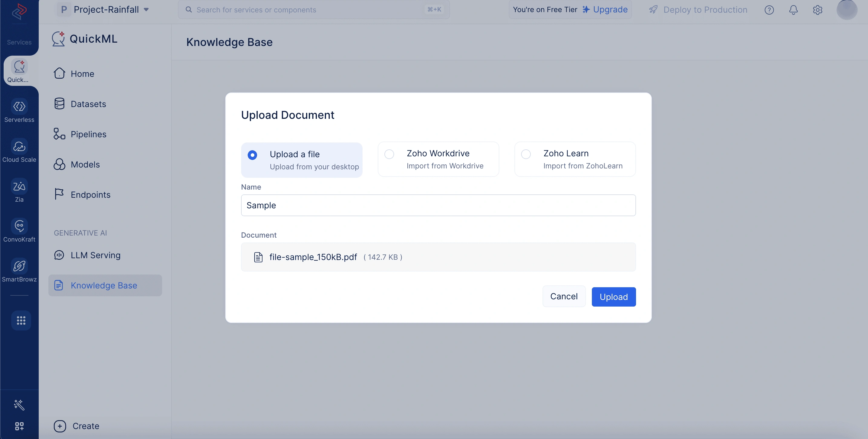Click the notifications bell icon
868x439 pixels.
(793, 10)
